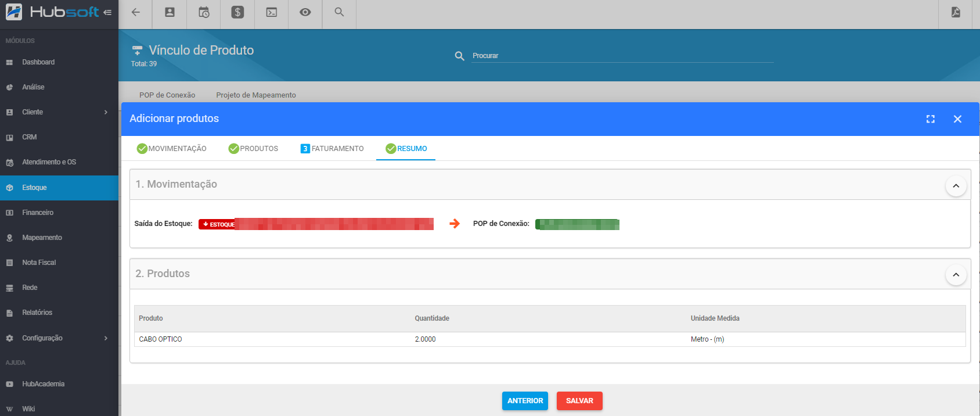
Task: Open Análise module
Action: [x=33, y=87]
